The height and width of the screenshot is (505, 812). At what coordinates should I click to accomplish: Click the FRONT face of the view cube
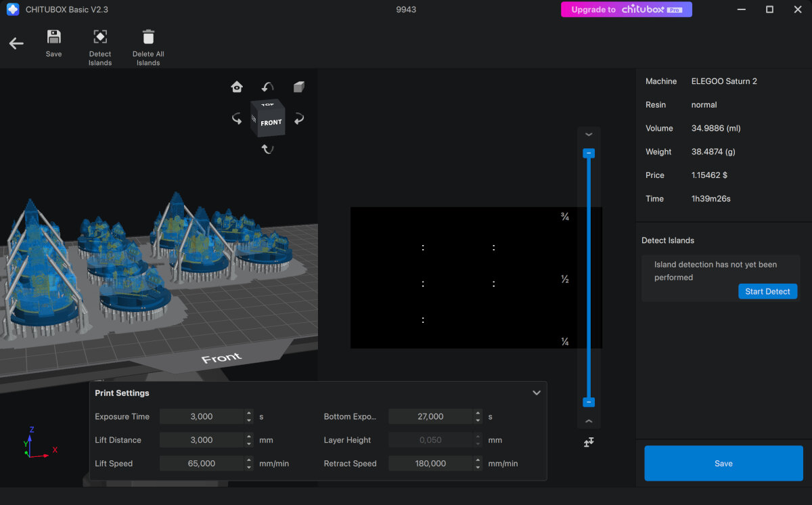271,123
